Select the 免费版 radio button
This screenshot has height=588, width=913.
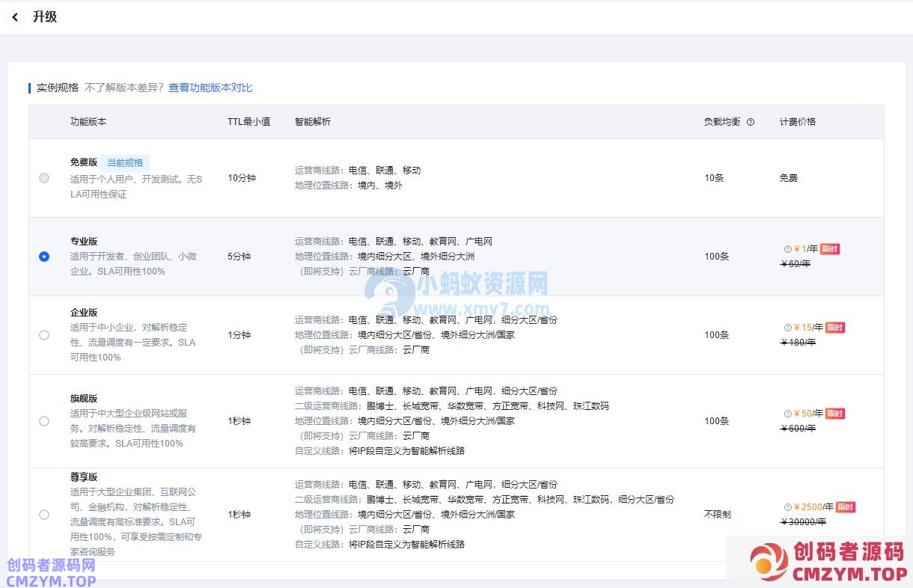click(44, 178)
